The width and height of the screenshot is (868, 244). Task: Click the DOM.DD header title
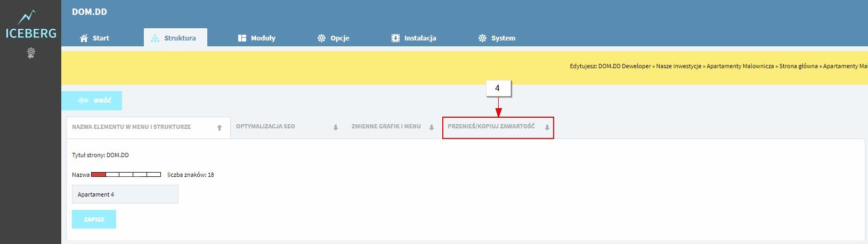click(x=90, y=12)
